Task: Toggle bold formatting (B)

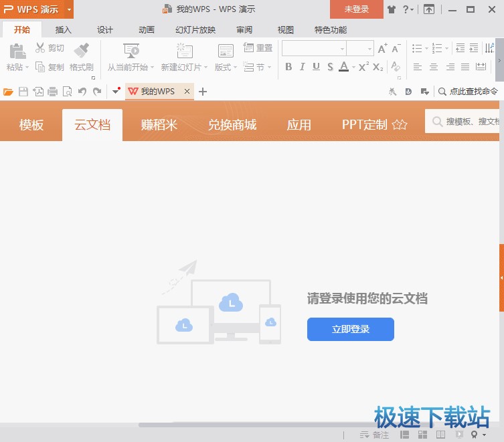Action: (288, 67)
